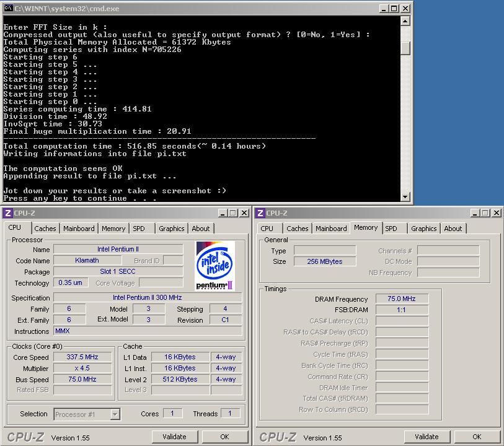Select the Memory tab in right CPU-Z window
504x446 pixels.
(x=366, y=228)
